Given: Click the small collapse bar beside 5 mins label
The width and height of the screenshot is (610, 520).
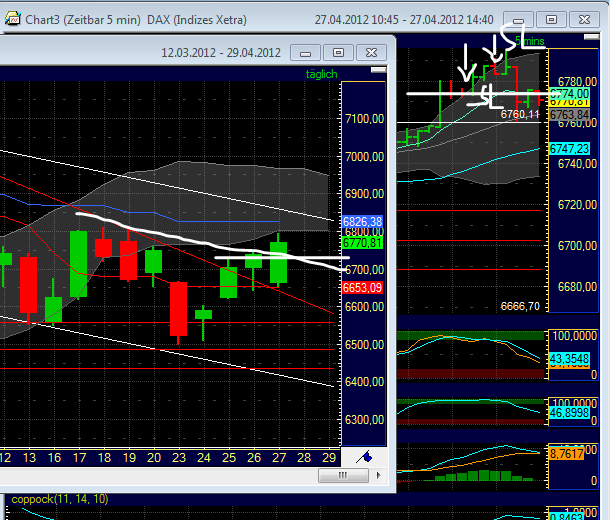Looking at the screenshot, I should [x=591, y=37].
